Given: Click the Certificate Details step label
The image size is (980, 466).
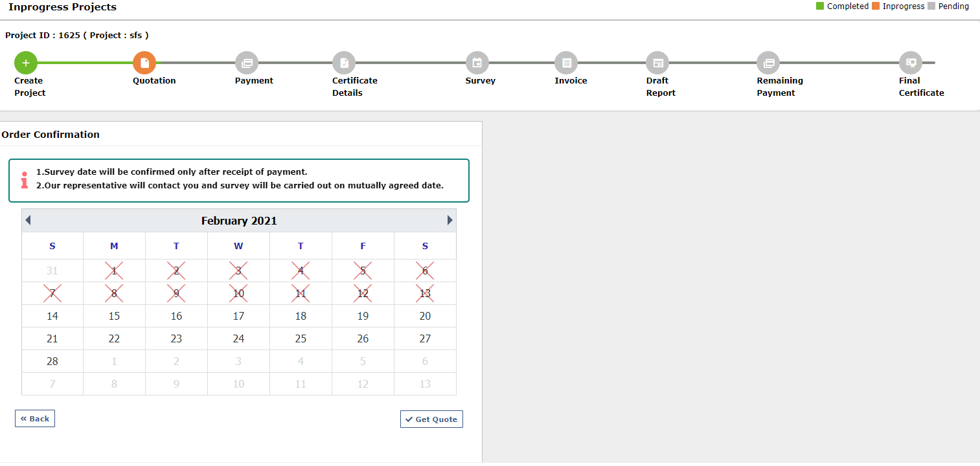Looking at the screenshot, I should [355, 87].
